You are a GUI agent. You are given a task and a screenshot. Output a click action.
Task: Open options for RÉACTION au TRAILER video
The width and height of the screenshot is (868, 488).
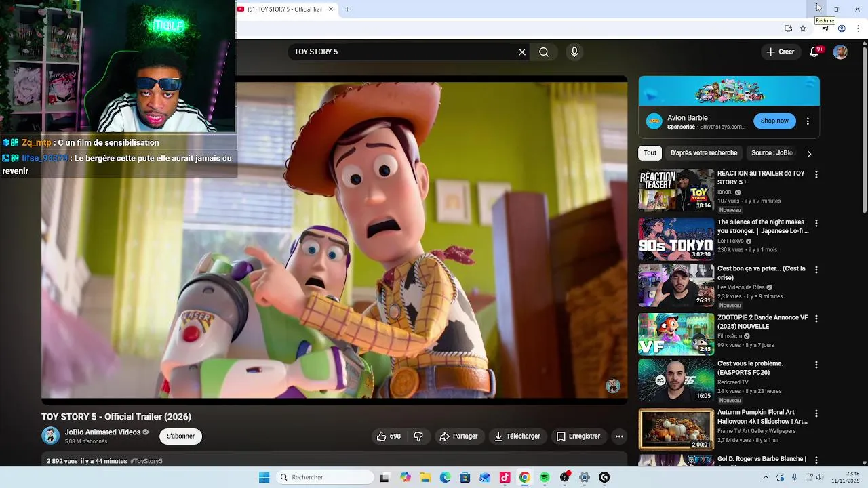816,175
